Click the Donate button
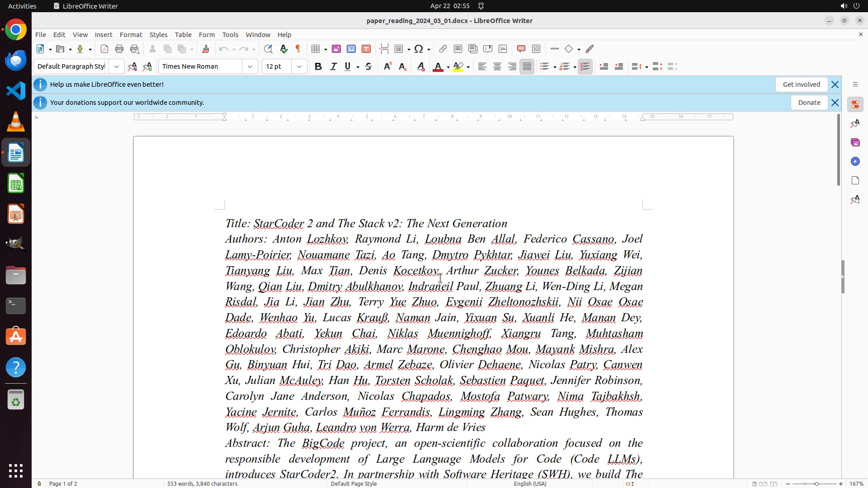868x488 pixels. [x=809, y=103]
